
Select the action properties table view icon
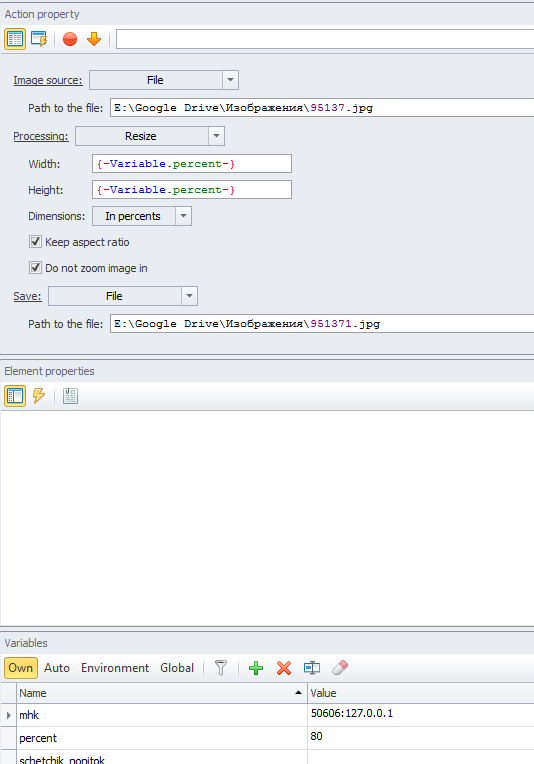pyautogui.click(x=15, y=39)
